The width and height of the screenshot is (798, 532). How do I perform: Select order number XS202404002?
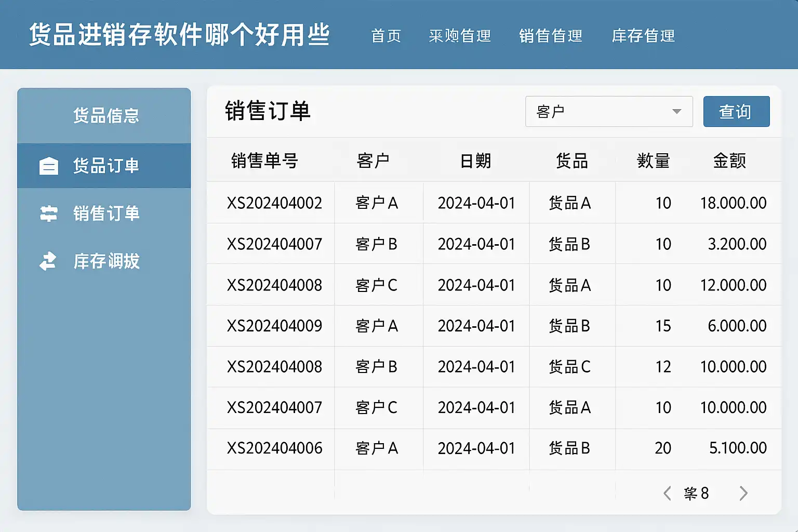tap(274, 203)
